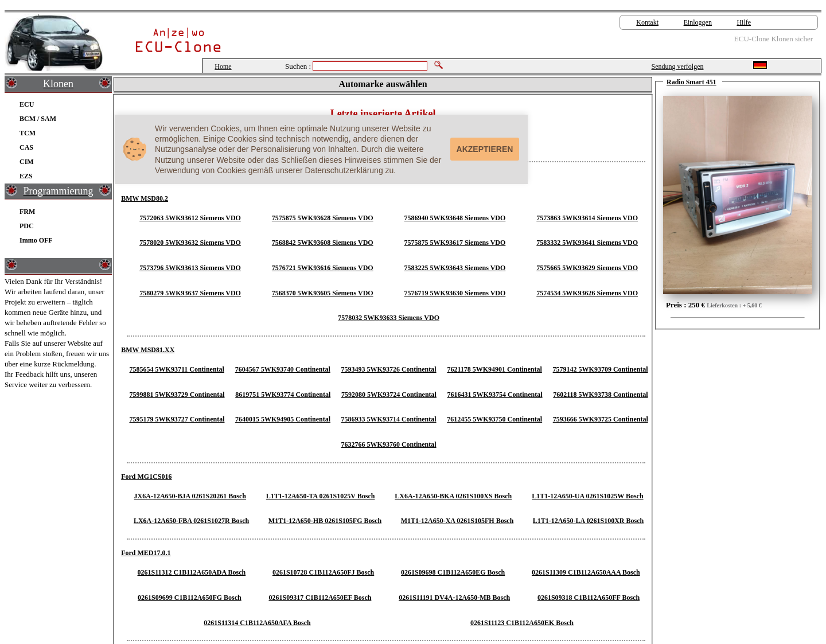This screenshot has height=644, width=826.
Task: Open L1T1-12A650-LA 0261S100XR Bosch
Action: pyautogui.click(x=588, y=521)
